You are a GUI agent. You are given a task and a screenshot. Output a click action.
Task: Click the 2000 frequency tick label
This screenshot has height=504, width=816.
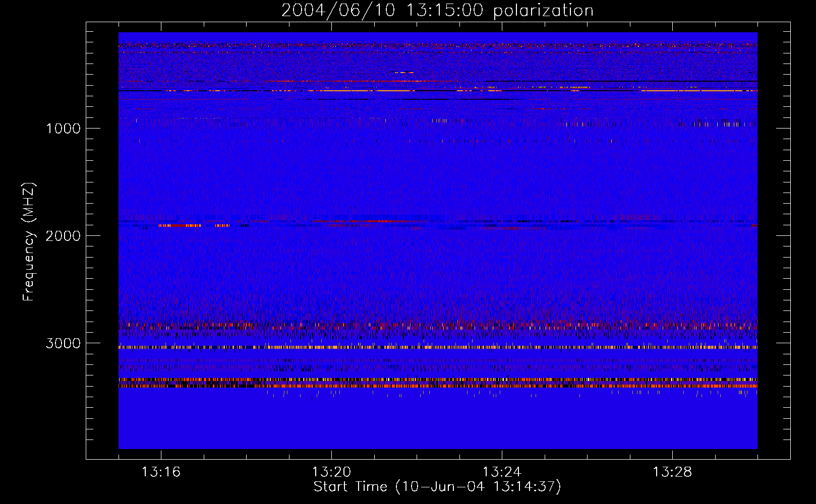pyautogui.click(x=64, y=236)
